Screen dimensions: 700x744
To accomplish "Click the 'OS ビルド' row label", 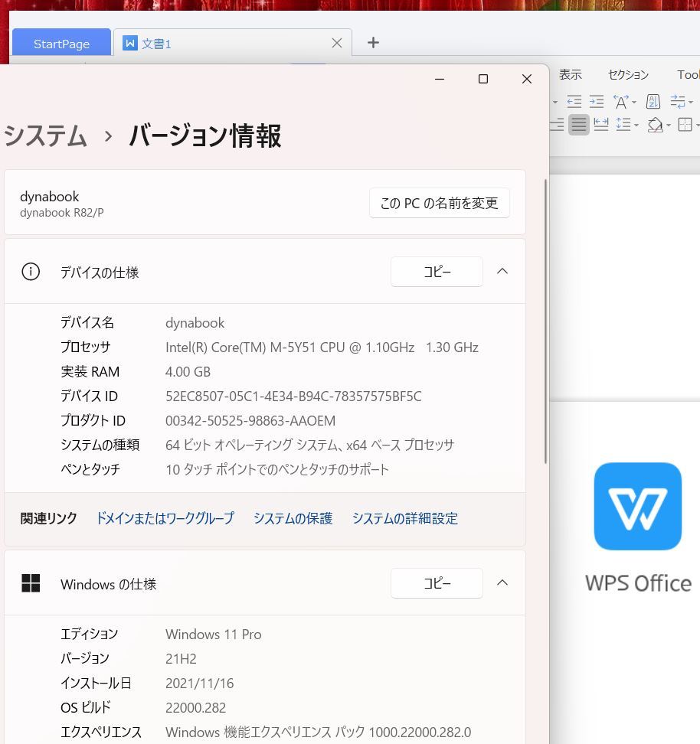I will 86,708.
